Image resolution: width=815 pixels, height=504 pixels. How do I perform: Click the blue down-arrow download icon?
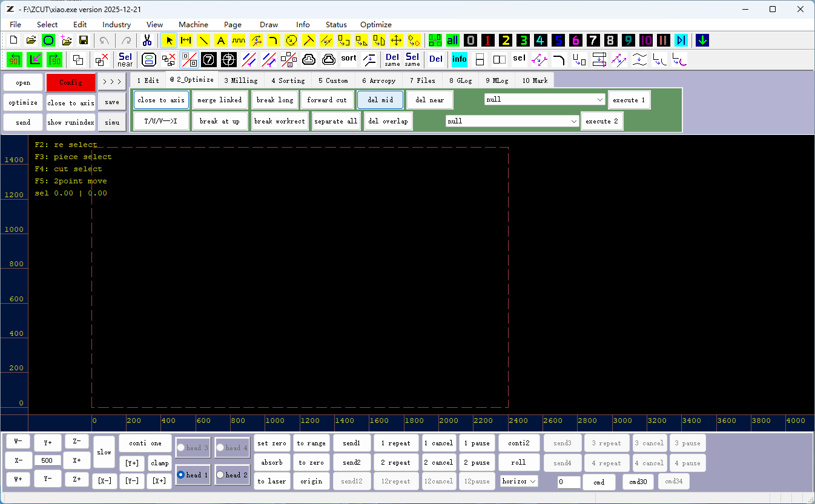702,41
